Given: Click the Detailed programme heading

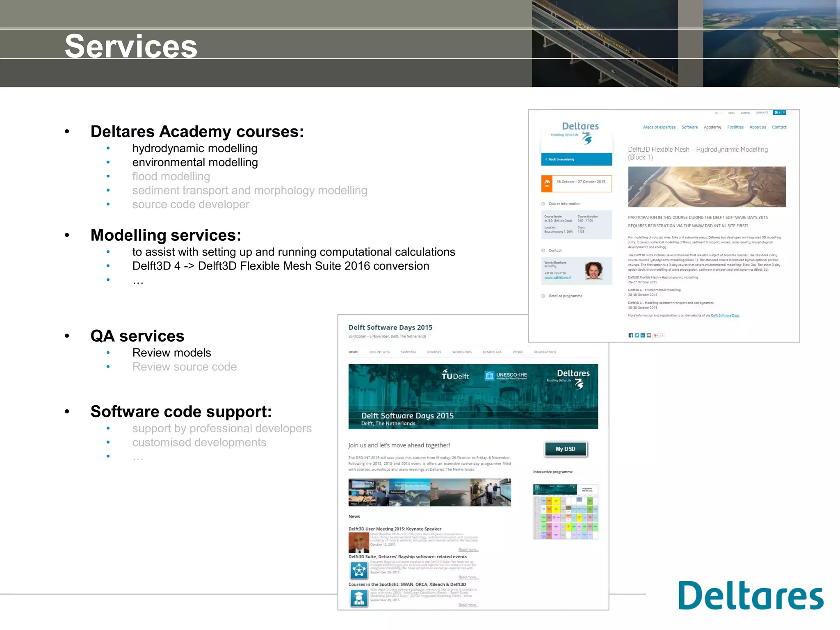Looking at the screenshot, I should [565, 296].
